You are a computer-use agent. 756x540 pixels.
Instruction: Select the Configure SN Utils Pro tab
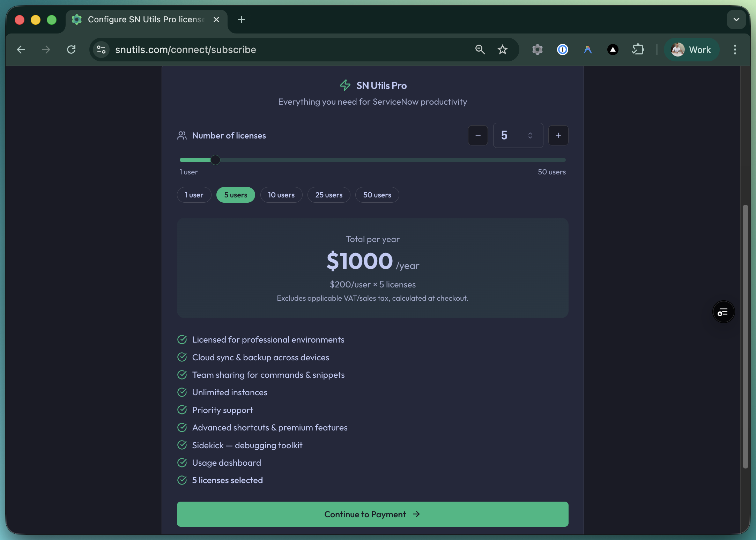click(140, 20)
